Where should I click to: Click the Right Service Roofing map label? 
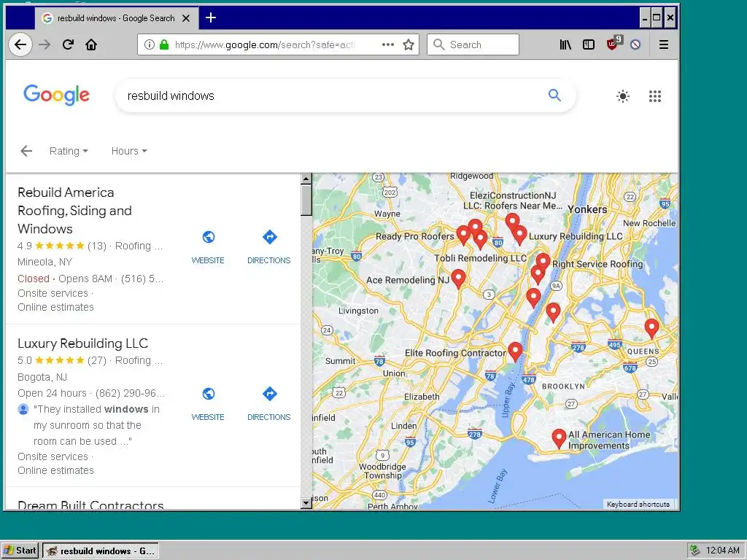597,264
